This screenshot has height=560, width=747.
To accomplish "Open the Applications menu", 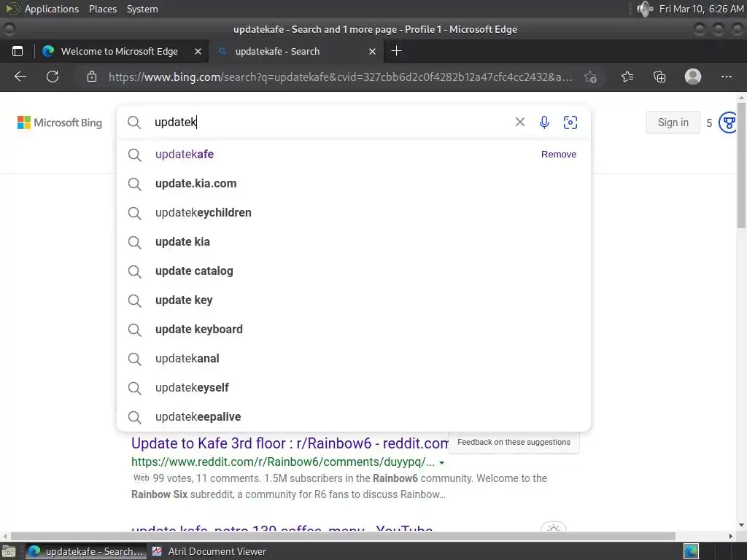I will tap(52, 9).
